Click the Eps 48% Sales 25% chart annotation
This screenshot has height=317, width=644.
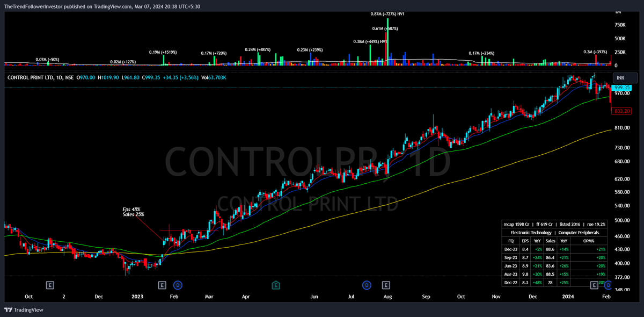point(132,212)
